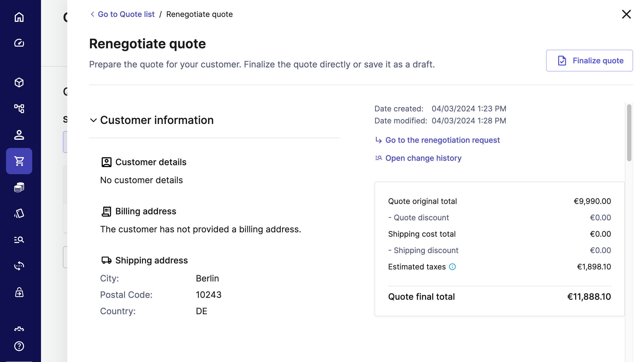Click the discount tags sidebar icon
This screenshot has width=644, height=362.
click(19, 213)
